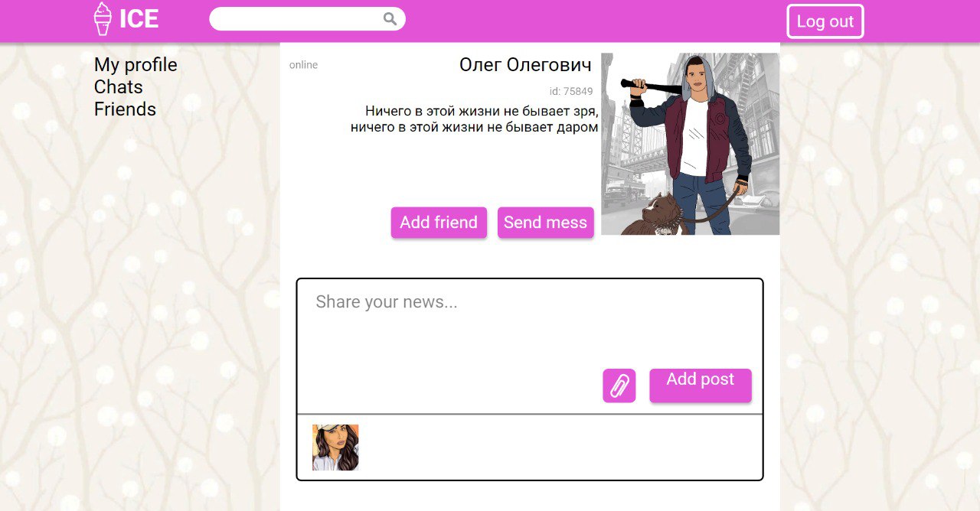Click the Send mess button
This screenshot has height=511, width=980.
(546, 223)
